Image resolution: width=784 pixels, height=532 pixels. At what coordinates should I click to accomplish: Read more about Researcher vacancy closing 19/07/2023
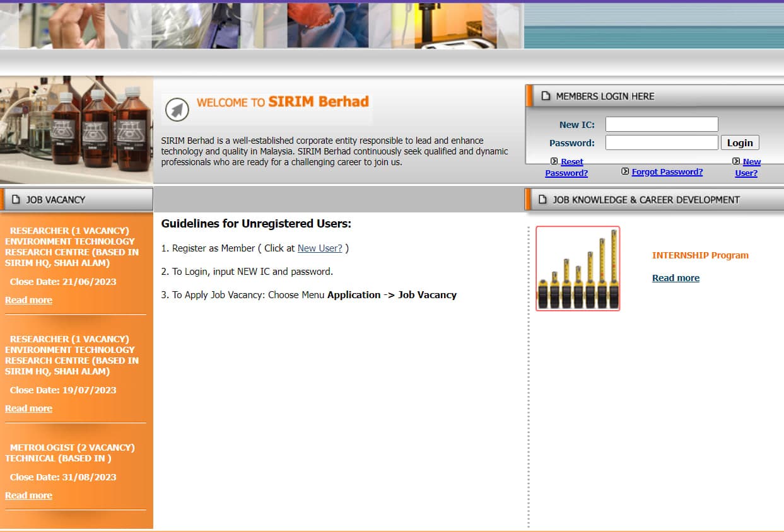[x=28, y=408]
